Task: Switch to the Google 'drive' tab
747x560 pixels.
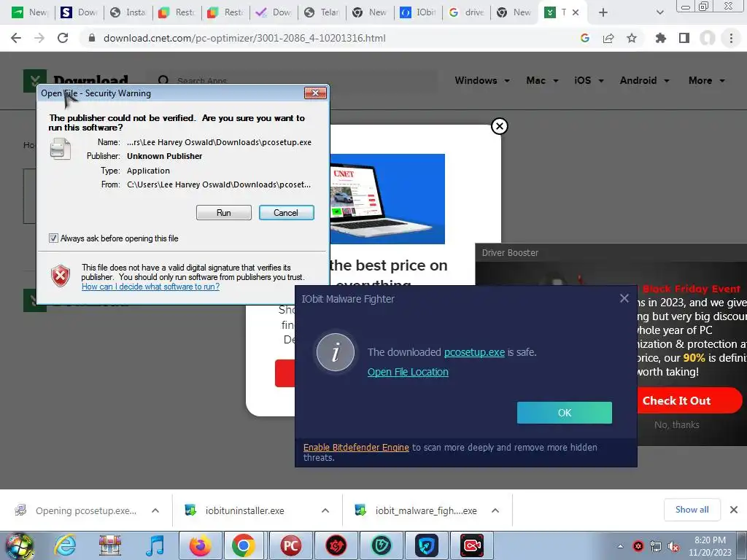Action: [x=468, y=12]
